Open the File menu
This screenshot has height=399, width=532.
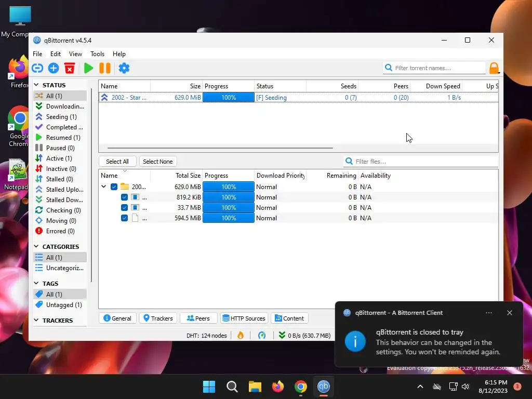pos(37,54)
